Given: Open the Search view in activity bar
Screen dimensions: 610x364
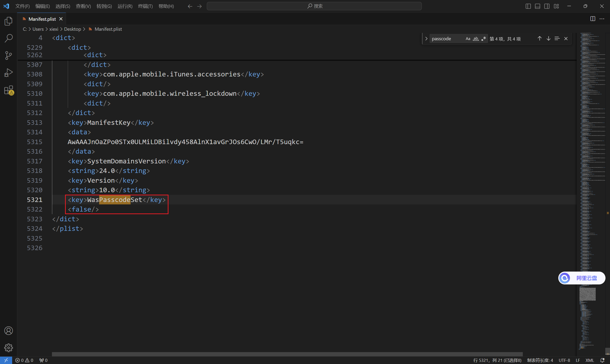Looking at the screenshot, I should (x=9, y=38).
